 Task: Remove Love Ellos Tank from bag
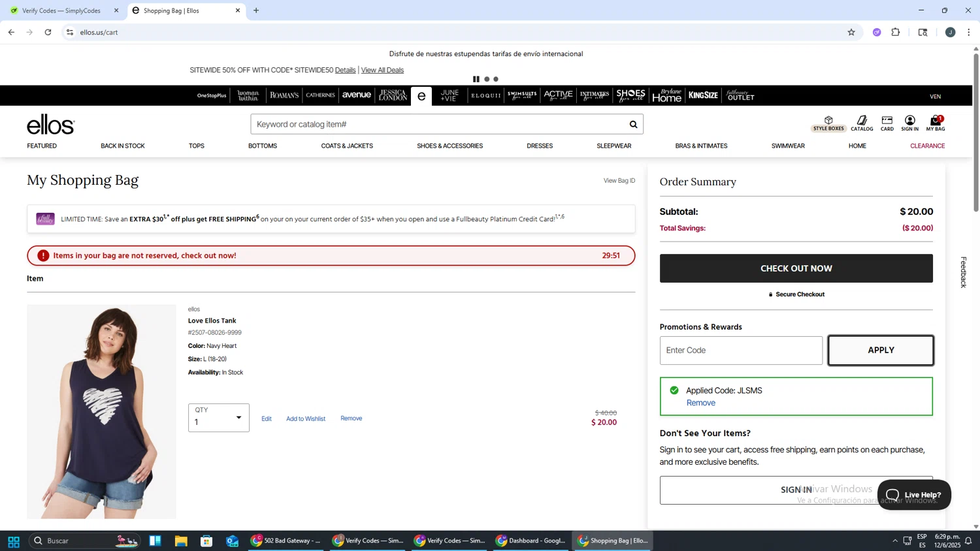pyautogui.click(x=351, y=418)
